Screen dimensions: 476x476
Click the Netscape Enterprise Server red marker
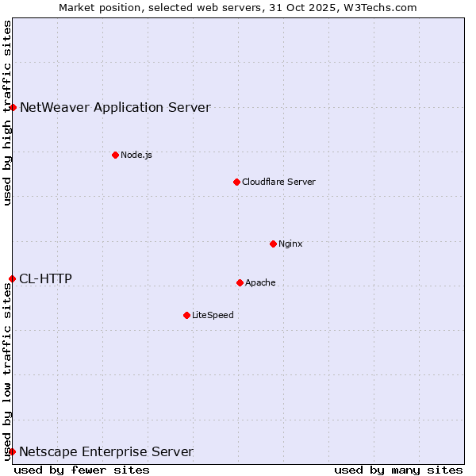click(12, 451)
